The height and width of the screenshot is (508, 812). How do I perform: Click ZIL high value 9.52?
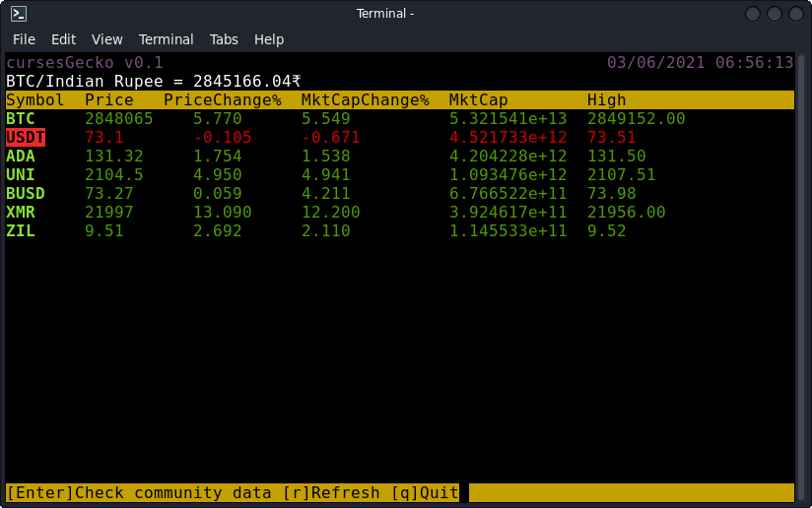coord(606,230)
